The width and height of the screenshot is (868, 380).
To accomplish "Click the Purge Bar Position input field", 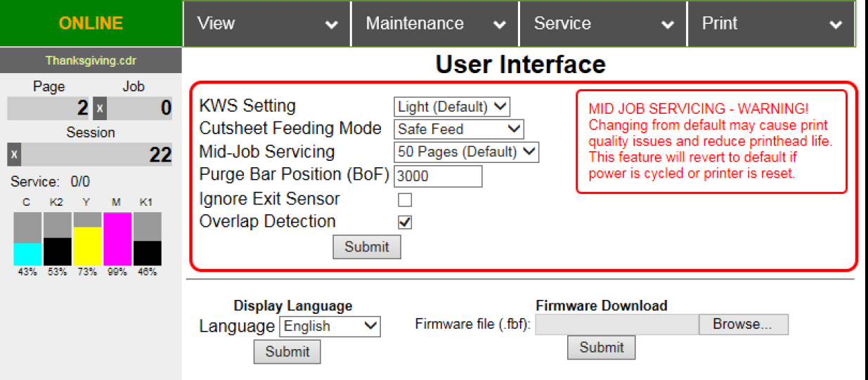I will coord(438,176).
